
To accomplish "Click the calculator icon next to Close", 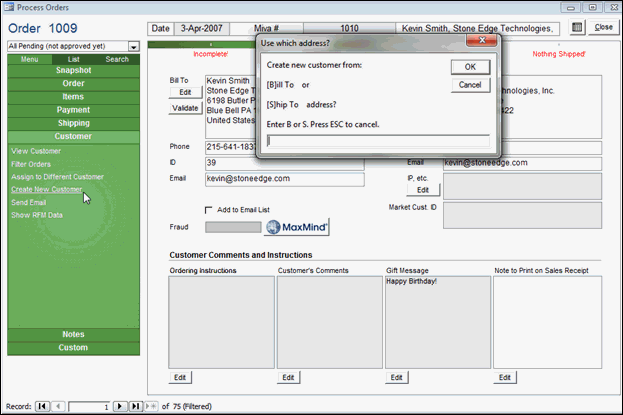I will click(577, 27).
